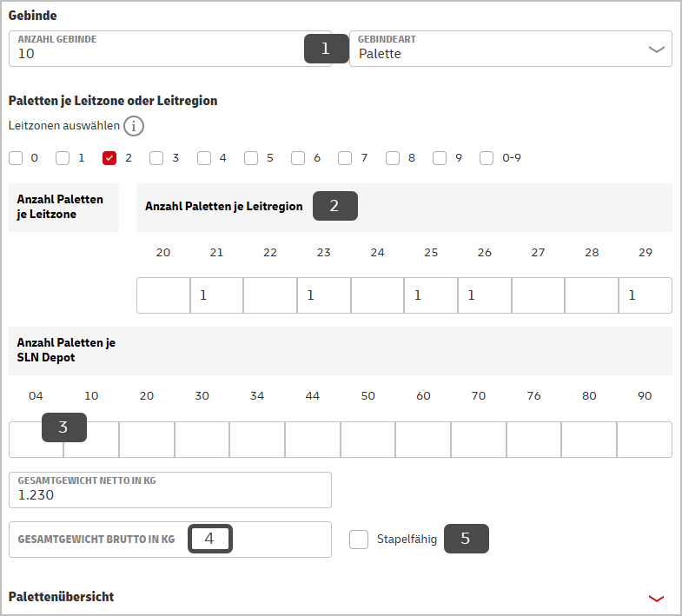
Task: Click SLN Depot 70 pallet field
Action: coord(479,440)
